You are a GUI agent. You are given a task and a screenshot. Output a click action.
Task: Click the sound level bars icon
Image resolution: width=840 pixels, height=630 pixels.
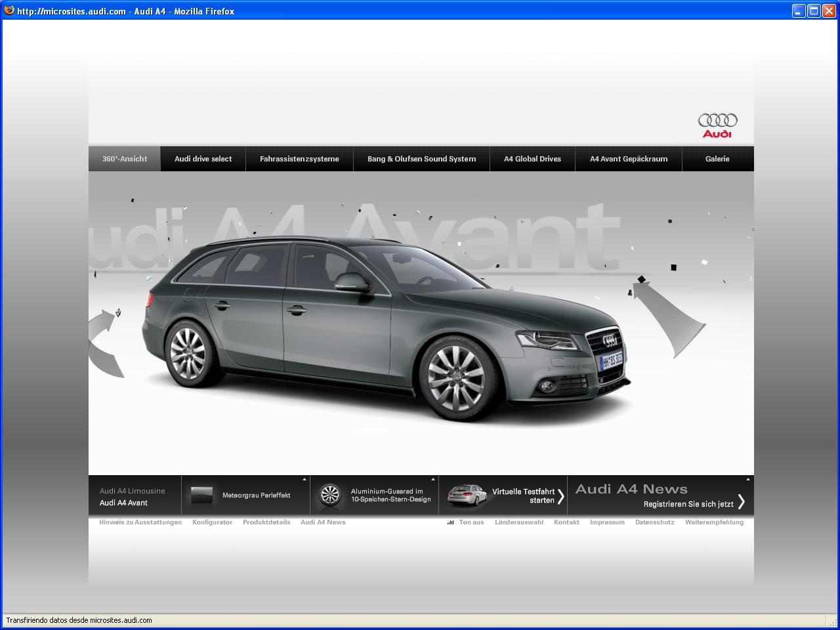(x=451, y=522)
